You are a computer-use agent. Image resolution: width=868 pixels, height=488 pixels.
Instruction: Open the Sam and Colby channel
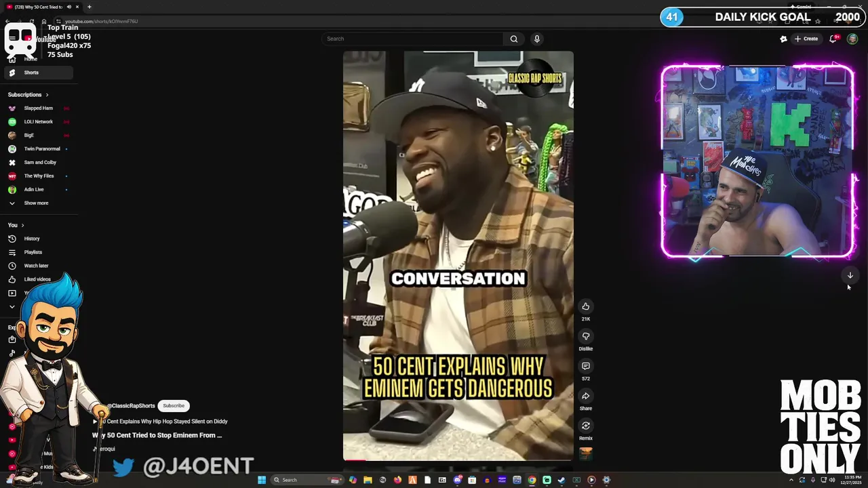(37, 163)
